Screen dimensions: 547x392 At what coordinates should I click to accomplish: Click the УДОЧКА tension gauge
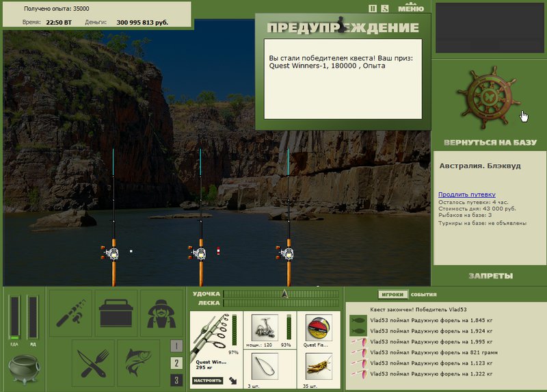[281, 294]
